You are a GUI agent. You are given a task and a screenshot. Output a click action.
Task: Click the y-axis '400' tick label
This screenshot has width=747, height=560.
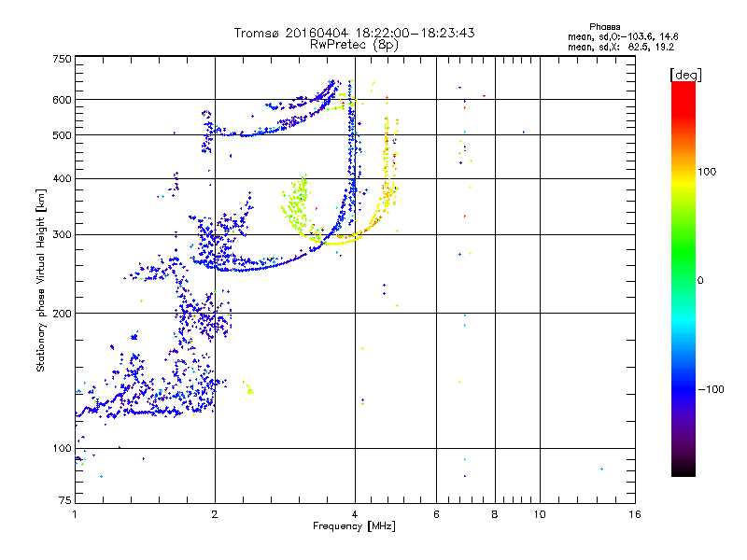point(62,178)
